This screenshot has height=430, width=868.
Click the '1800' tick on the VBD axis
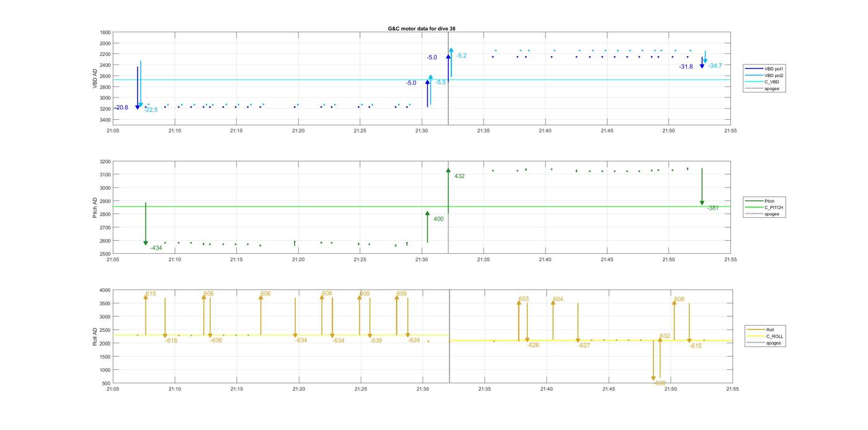coord(105,32)
